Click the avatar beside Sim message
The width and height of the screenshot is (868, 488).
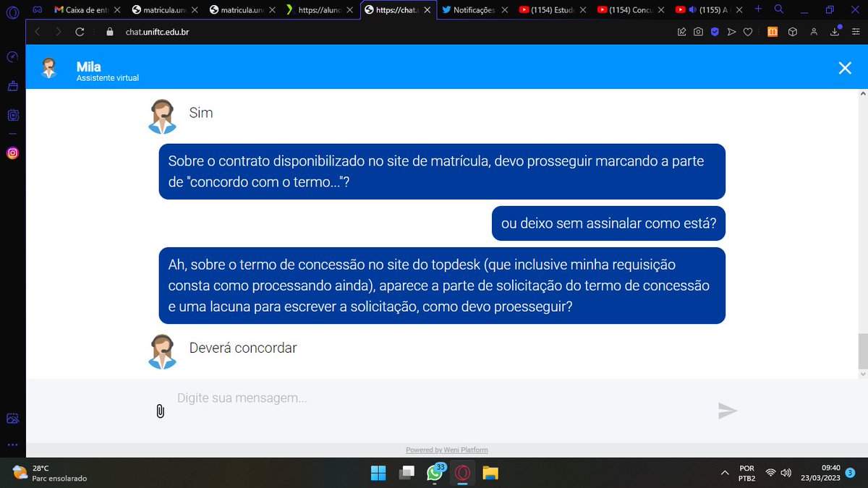tap(163, 116)
